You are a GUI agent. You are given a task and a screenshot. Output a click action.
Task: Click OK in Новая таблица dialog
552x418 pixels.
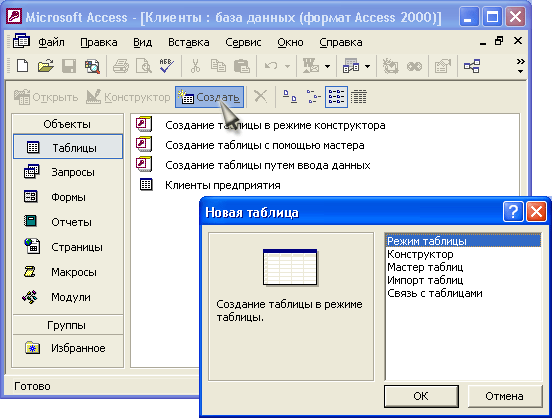coord(421,396)
